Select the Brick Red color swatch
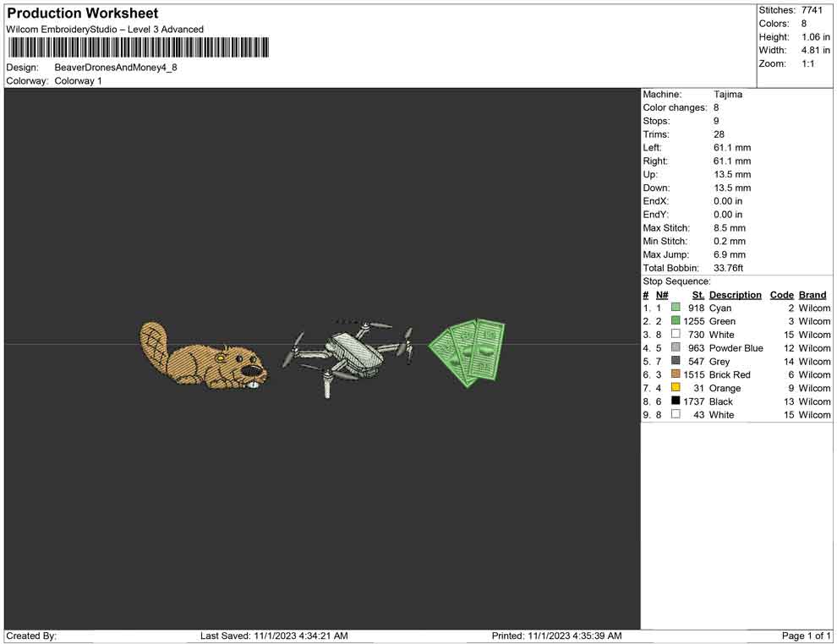The width and height of the screenshot is (837, 644). pos(676,374)
